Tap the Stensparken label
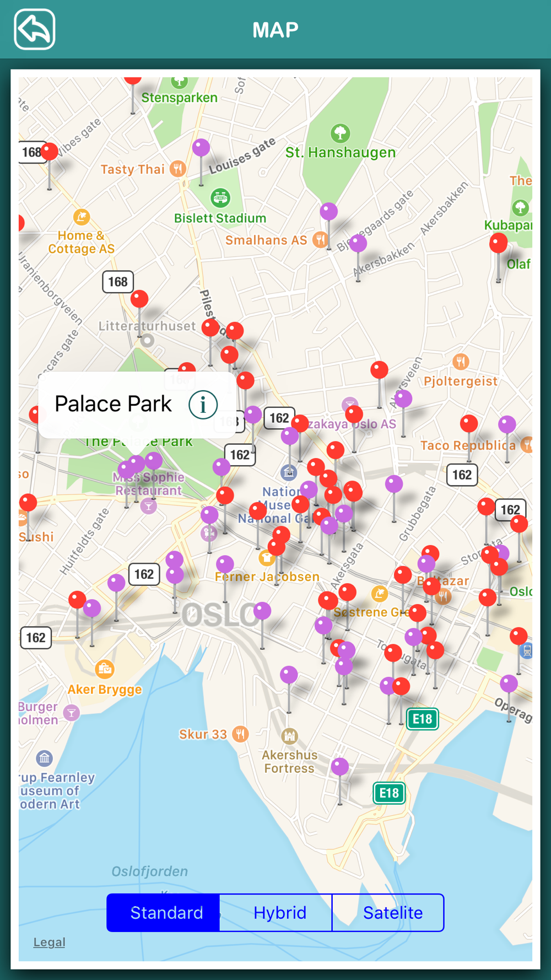 pos(180,98)
